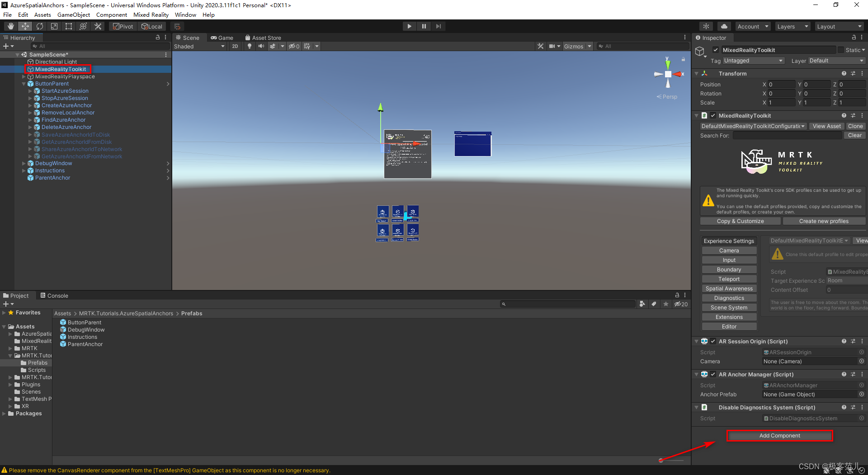
Task: Open custom editor tools icon
Action: (x=98, y=26)
